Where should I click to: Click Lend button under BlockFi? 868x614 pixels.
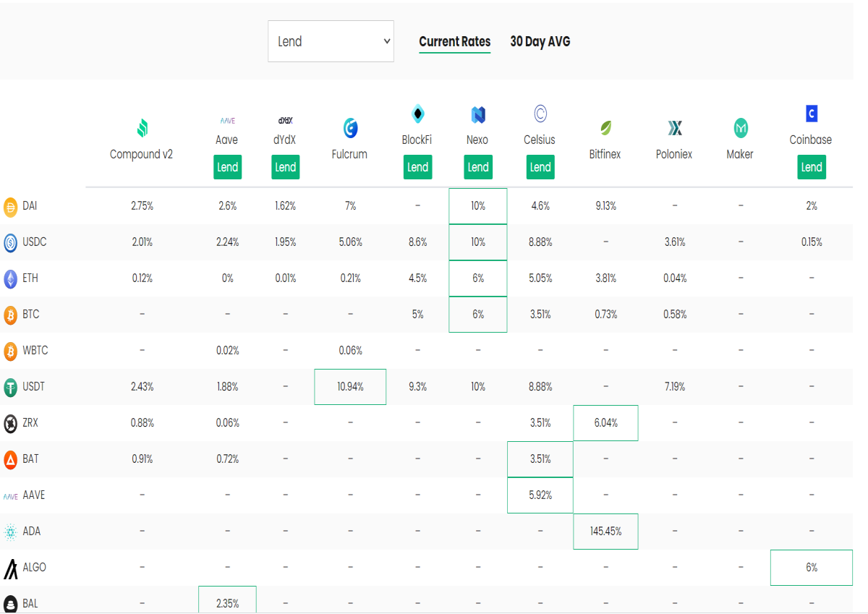pos(417,167)
